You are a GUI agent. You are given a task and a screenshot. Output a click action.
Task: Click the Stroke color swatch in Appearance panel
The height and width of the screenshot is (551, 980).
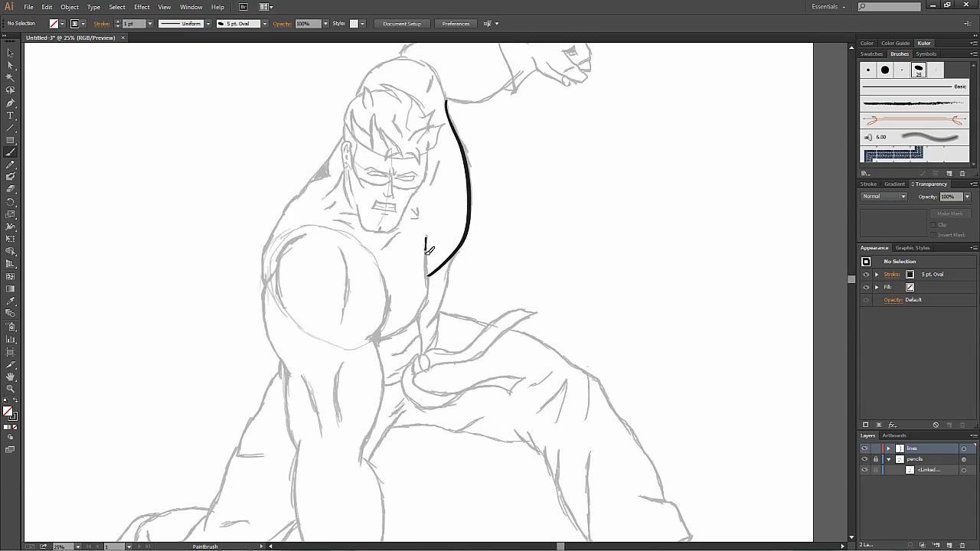[910, 274]
